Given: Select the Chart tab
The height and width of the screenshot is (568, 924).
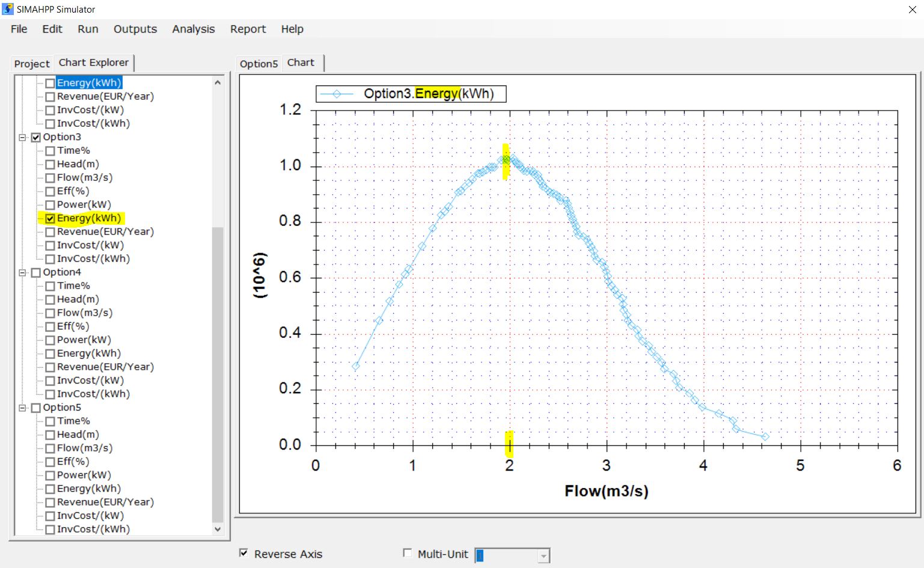Looking at the screenshot, I should (x=301, y=63).
